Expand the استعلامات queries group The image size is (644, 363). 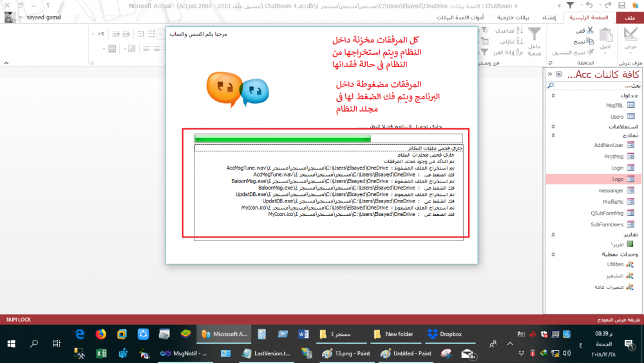552,126
